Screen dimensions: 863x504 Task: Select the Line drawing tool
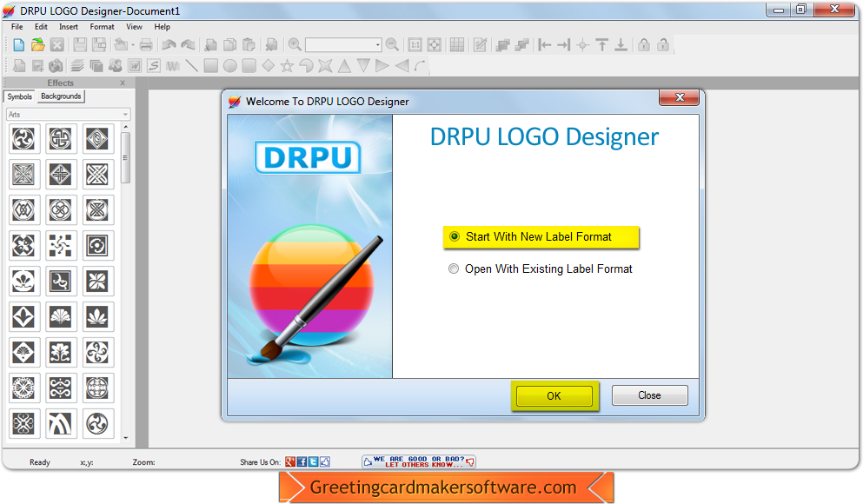point(191,66)
